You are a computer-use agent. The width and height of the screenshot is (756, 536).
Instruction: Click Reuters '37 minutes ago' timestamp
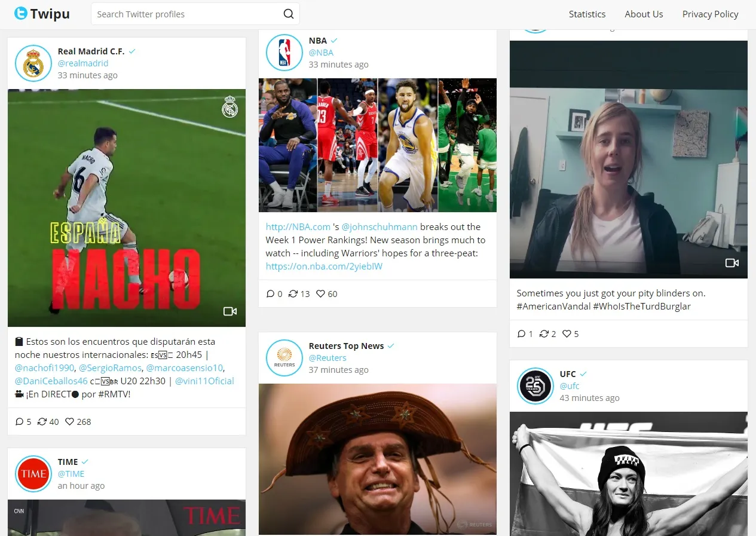(x=339, y=370)
